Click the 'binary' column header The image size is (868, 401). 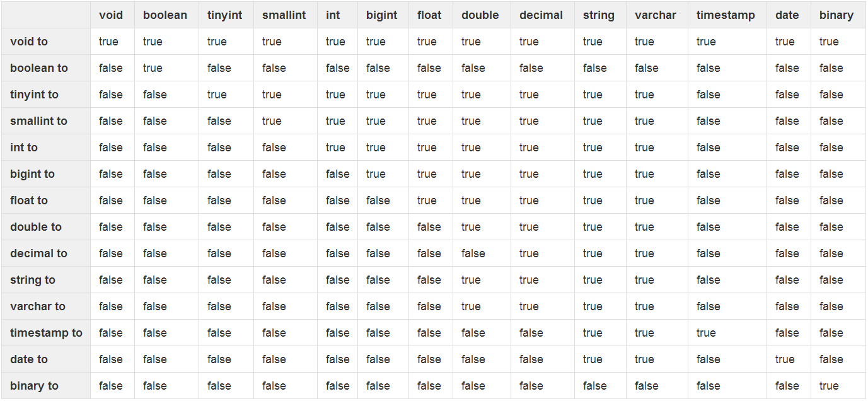[836, 15]
